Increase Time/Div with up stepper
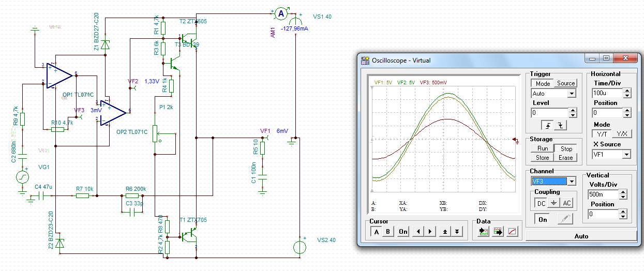Viewport: 644px width, 271px height. [627, 91]
